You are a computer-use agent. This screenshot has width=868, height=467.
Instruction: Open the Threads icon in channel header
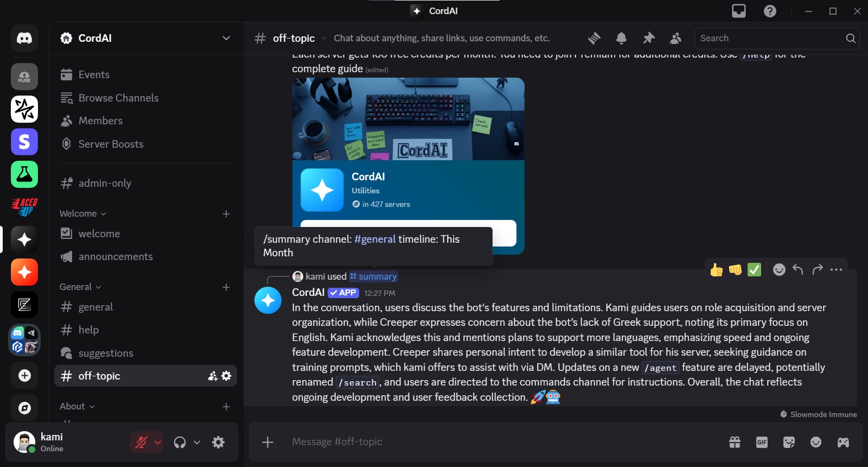pyautogui.click(x=594, y=38)
